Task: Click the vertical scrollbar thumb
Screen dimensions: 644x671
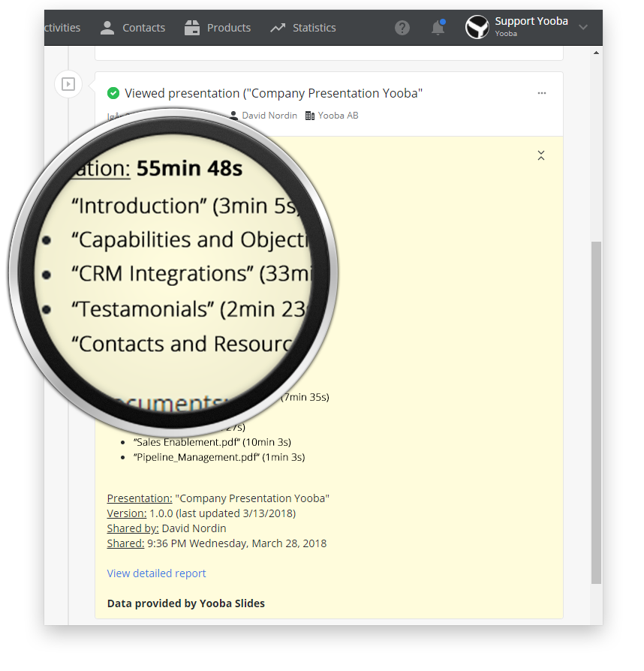Action: coord(596,413)
